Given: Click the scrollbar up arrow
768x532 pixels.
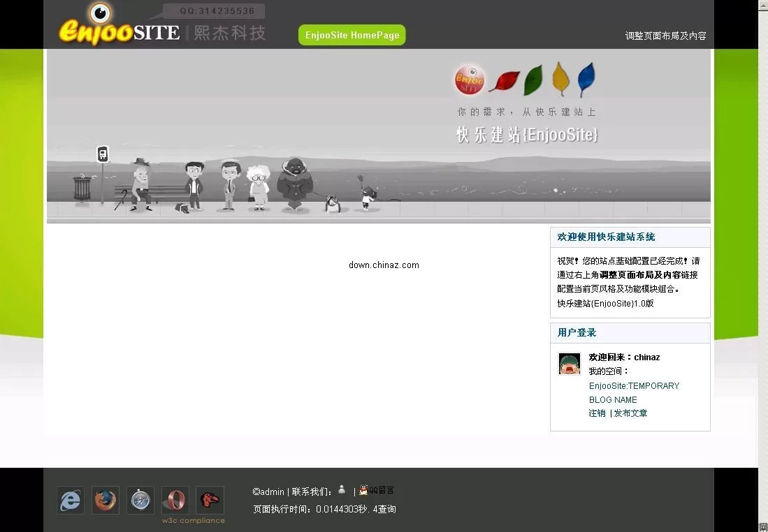Looking at the screenshot, I should point(763,5).
